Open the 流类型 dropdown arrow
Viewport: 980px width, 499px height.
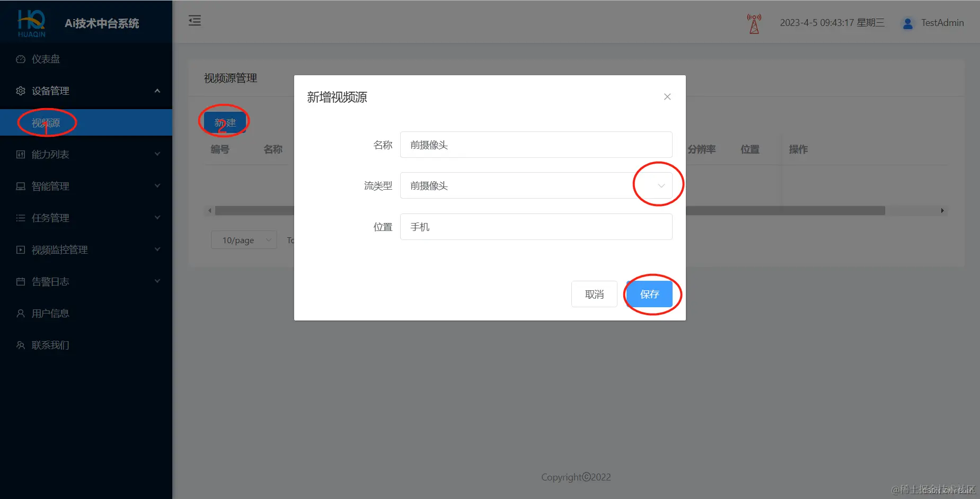[x=661, y=185]
